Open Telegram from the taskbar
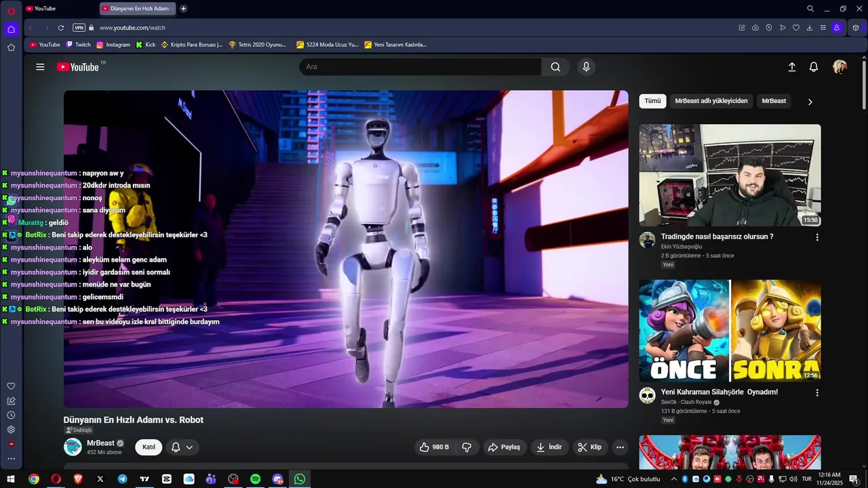This screenshot has width=868, height=488. (x=122, y=479)
